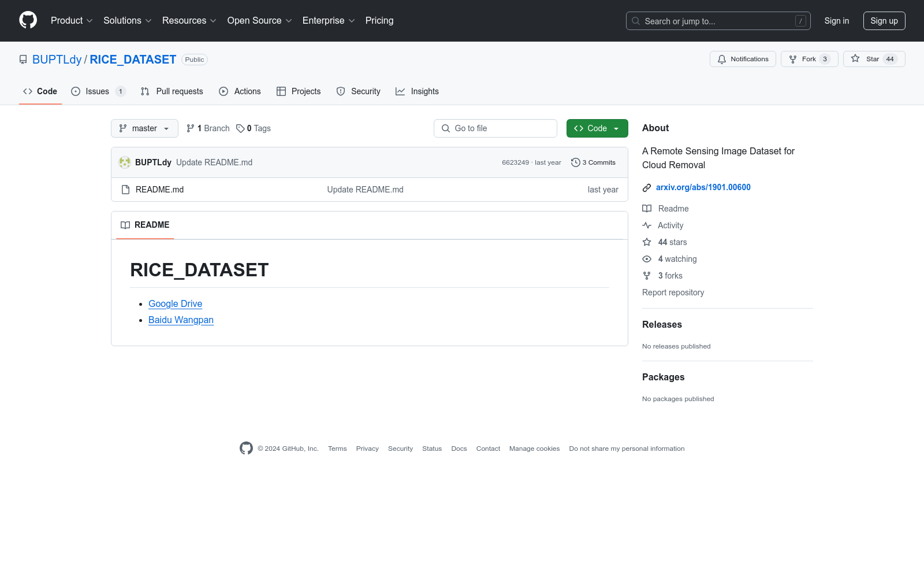This screenshot has width=924, height=578.
Task: Star the RICE_DATASET repository
Action: click(874, 59)
